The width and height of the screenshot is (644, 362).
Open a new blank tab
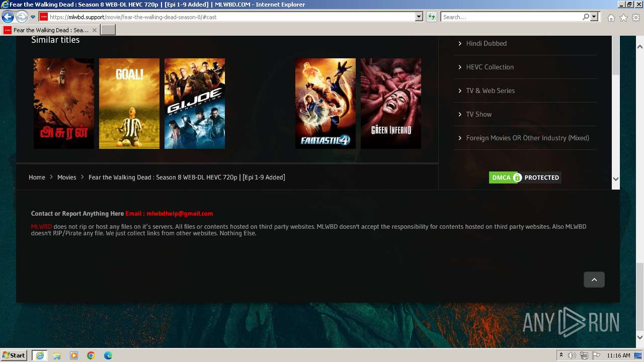pyautogui.click(x=108, y=30)
